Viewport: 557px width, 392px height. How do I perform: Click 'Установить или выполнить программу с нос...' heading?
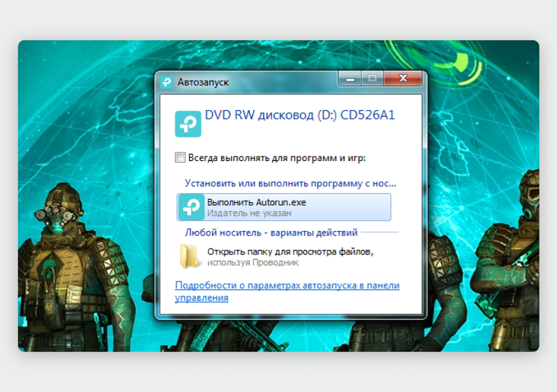[x=290, y=183]
